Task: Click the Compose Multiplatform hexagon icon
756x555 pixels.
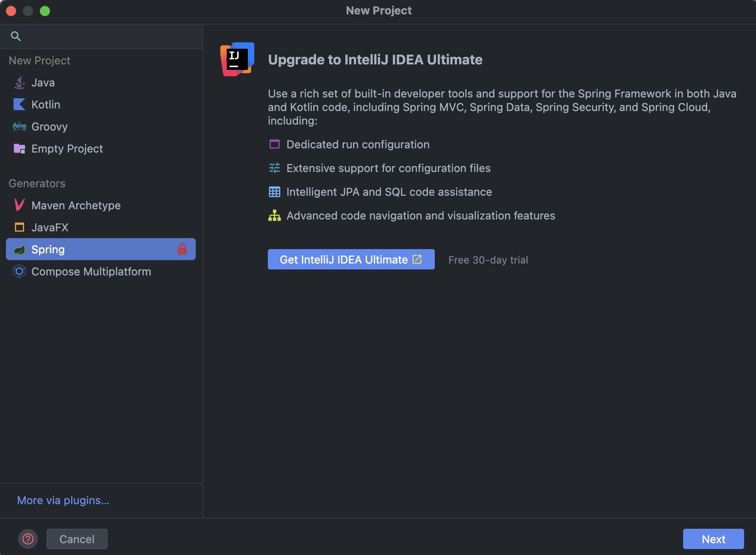Action: click(19, 272)
